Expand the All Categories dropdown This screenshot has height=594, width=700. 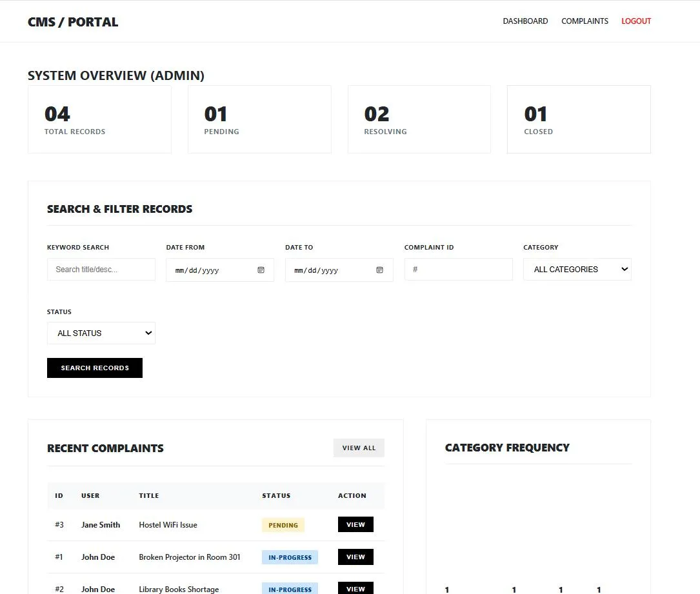pyautogui.click(x=577, y=270)
